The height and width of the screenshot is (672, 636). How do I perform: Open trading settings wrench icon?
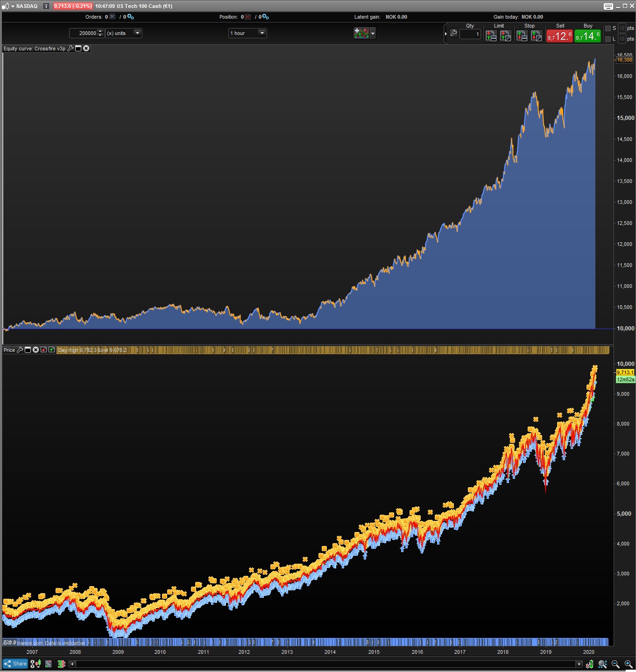[453, 33]
